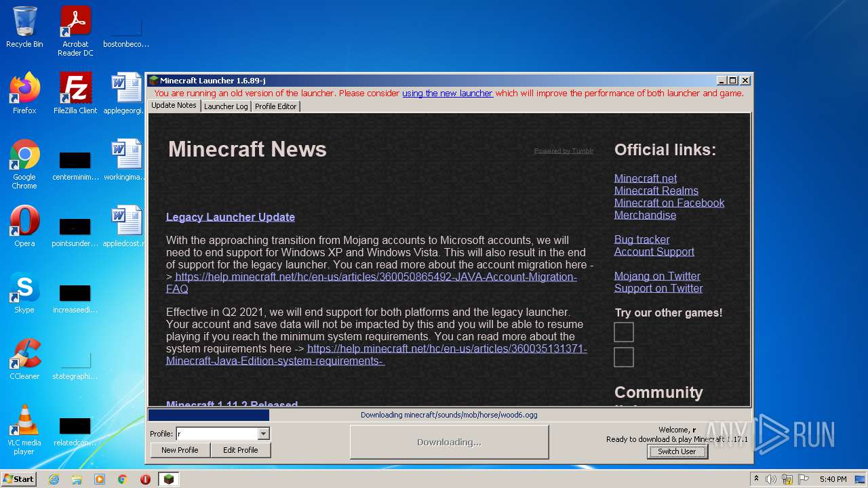Image resolution: width=868 pixels, height=488 pixels.
Task: Click the Powered by Tumblr link
Action: tap(564, 151)
